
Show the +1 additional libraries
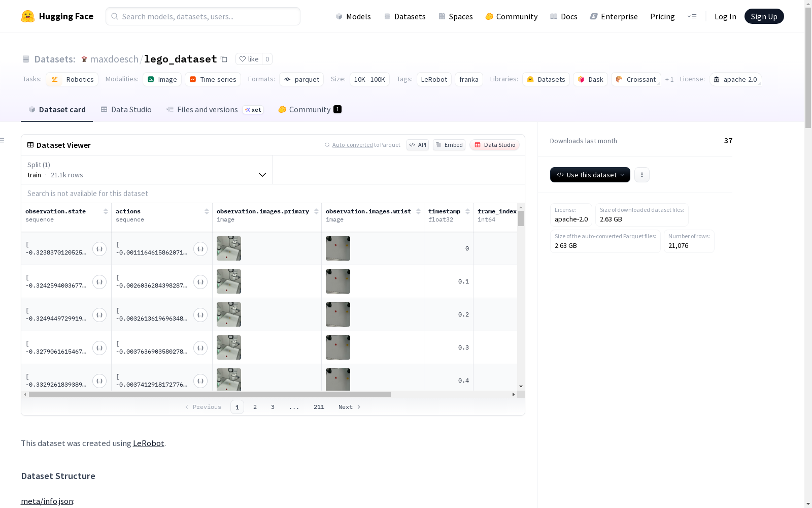pyautogui.click(x=669, y=79)
